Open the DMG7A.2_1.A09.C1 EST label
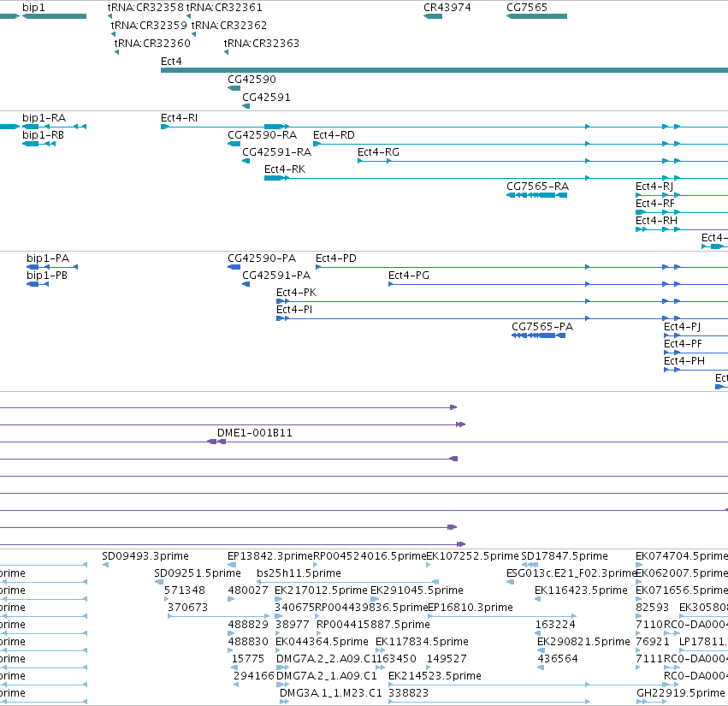 [x=327, y=676]
